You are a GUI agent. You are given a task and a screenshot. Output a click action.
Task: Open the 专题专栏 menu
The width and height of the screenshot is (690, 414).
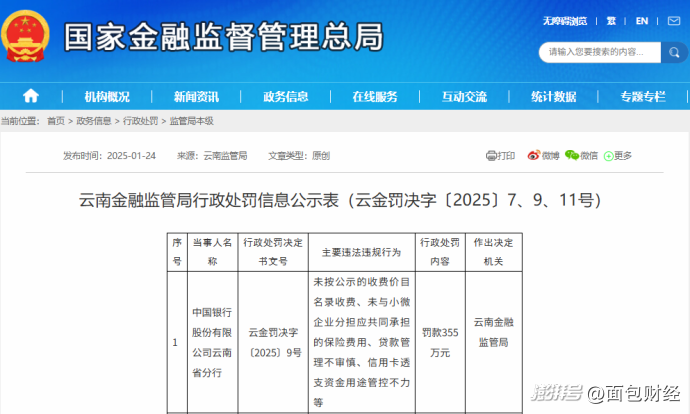click(643, 97)
